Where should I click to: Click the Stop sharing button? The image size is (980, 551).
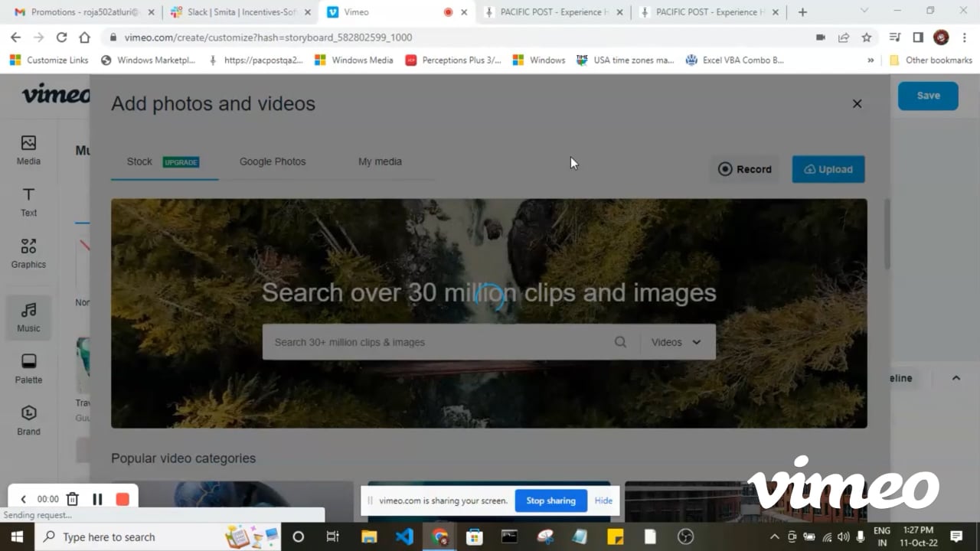click(x=551, y=500)
